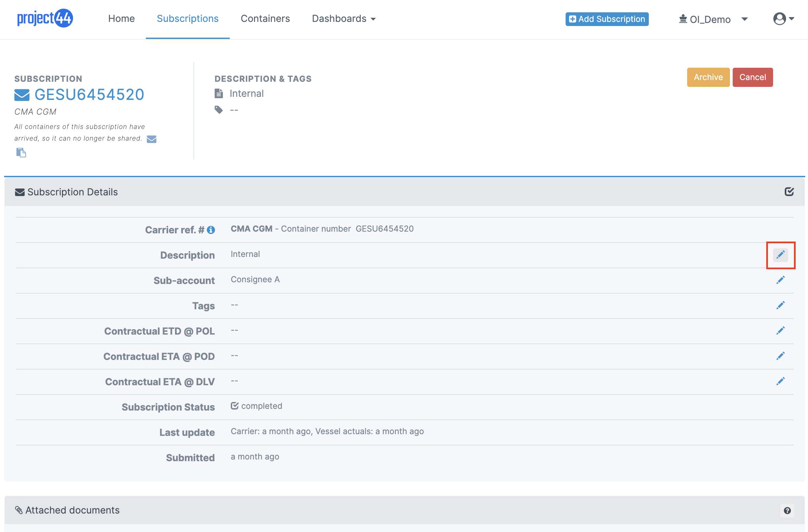Viewport: 808px width, 532px height.
Task: Click the paperclip icon in Attached documents
Action: 19,510
